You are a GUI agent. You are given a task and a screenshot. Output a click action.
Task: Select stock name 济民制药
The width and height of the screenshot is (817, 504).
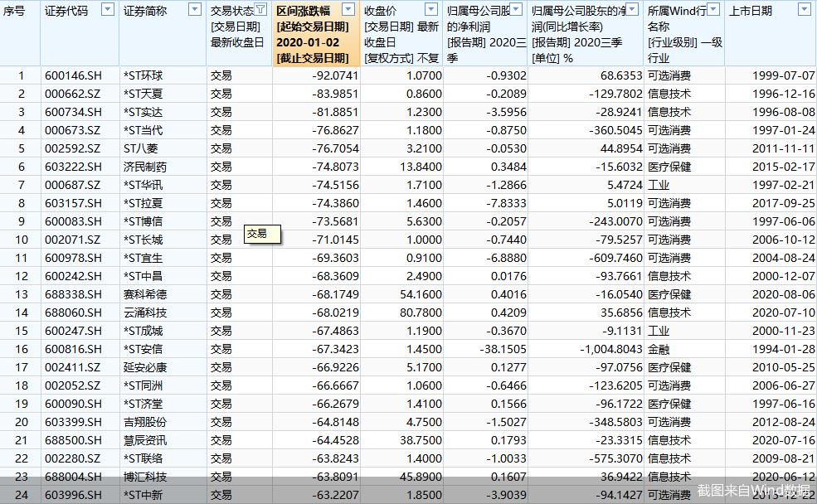click(145, 167)
